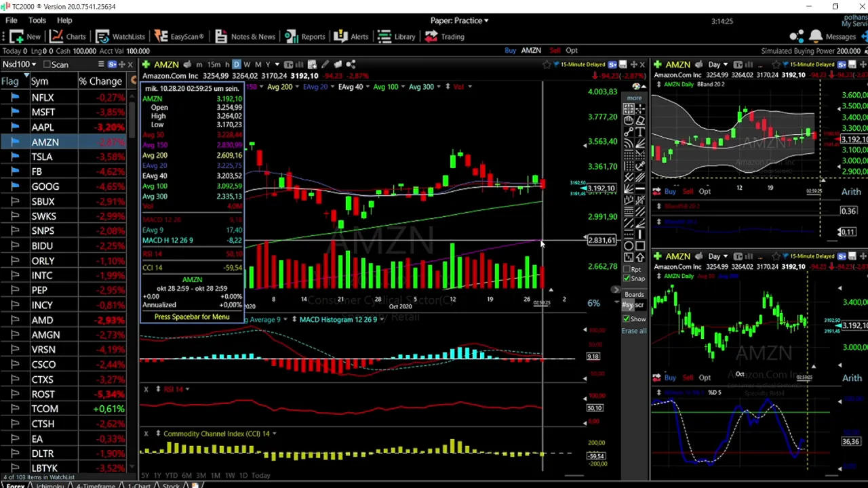Screen dimensions: 868x488
Task: Click the pencil drawing icon in chart header
Action: pos(325,64)
